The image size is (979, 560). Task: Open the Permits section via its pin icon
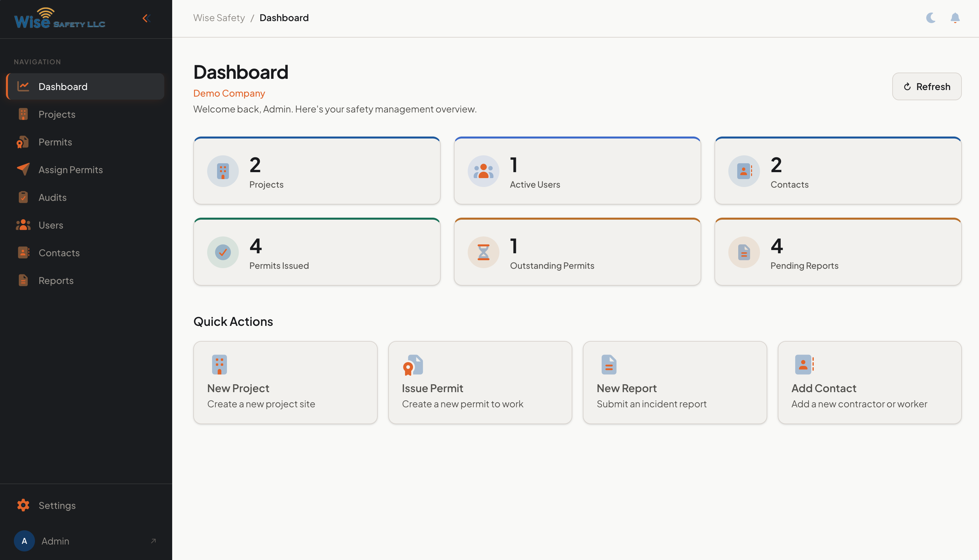click(x=23, y=142)
